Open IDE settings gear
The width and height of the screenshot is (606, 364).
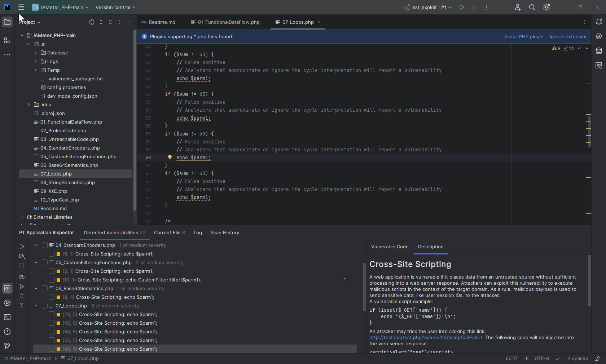coord(546,7)
